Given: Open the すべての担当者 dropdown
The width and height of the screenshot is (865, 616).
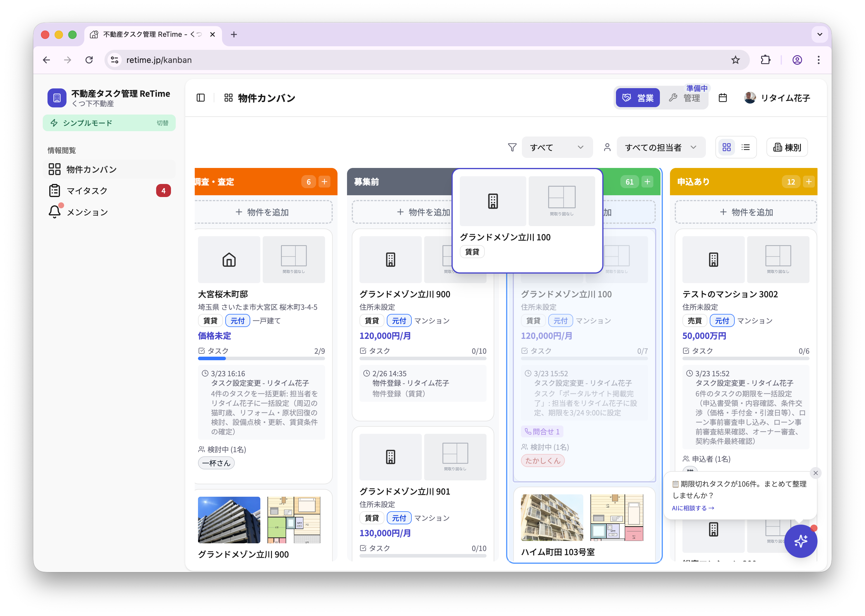Looking at the screenshot, I should point(661,147).
